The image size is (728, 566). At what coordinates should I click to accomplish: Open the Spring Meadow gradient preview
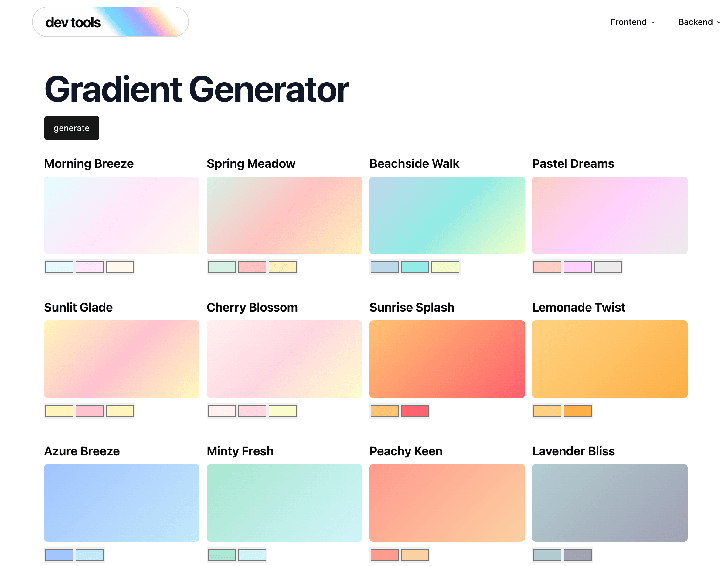(x=284, y=215)
